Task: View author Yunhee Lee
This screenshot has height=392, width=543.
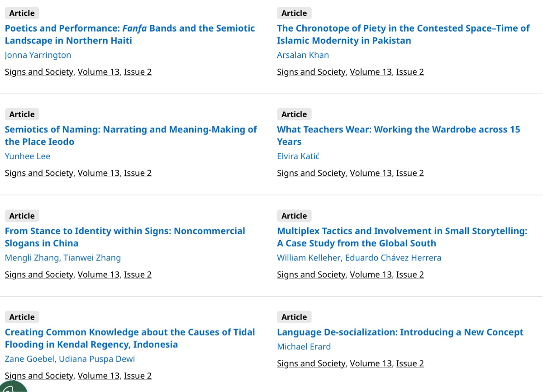Action: coord(28,156)
